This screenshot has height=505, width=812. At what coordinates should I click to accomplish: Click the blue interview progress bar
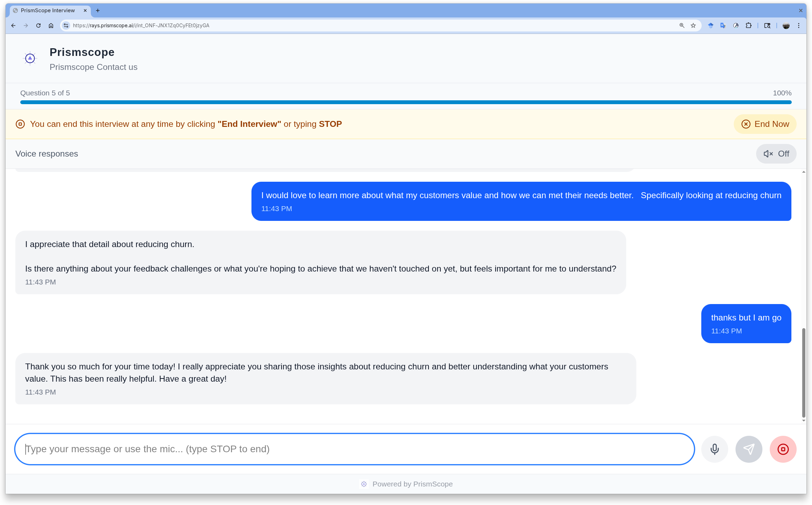tap(406, 102)
